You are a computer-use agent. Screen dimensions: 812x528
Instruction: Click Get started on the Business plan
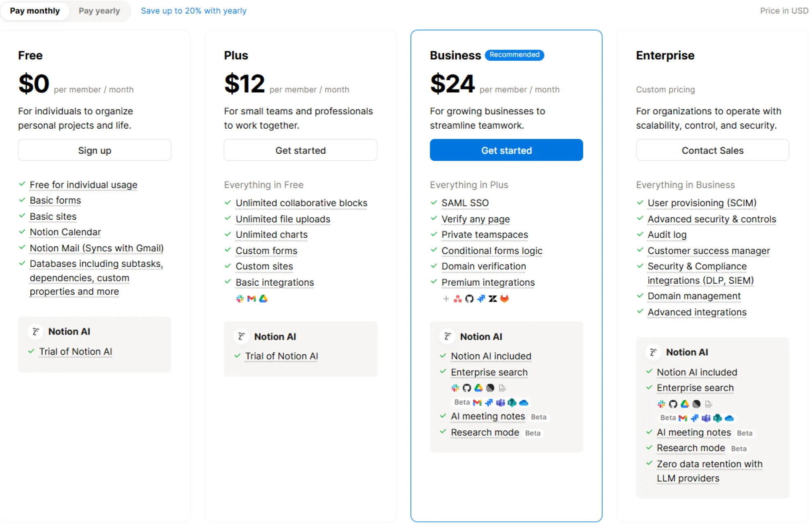(506, 150)
